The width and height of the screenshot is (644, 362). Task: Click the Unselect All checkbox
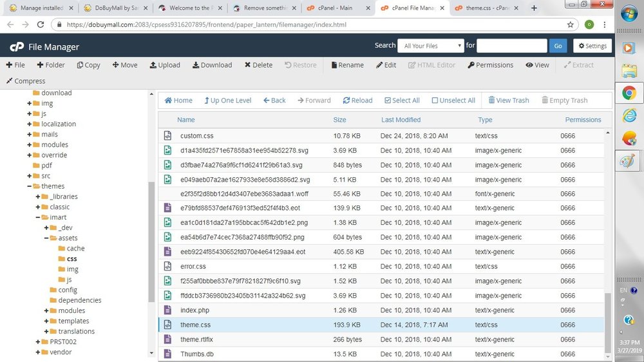pos(435,100)
